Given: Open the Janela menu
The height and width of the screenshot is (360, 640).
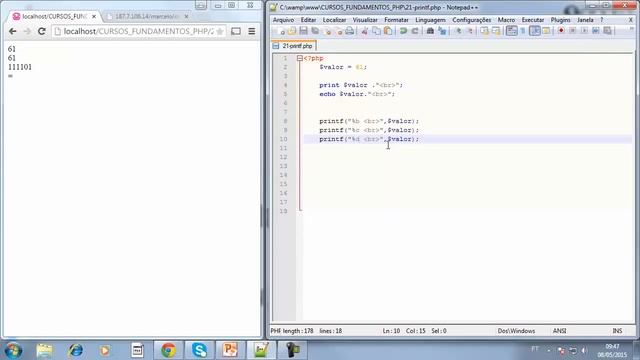Looking at the screenshot, I should coord(585,20).
